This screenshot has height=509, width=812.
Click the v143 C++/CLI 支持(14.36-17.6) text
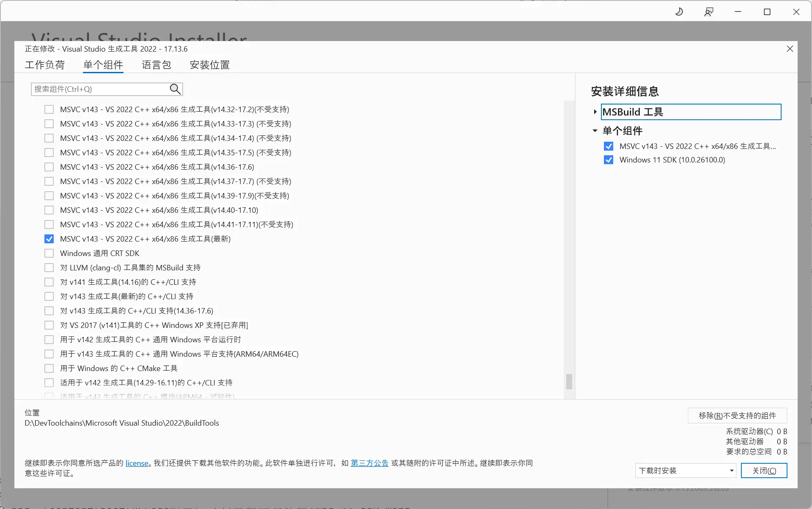coord(137,311)
